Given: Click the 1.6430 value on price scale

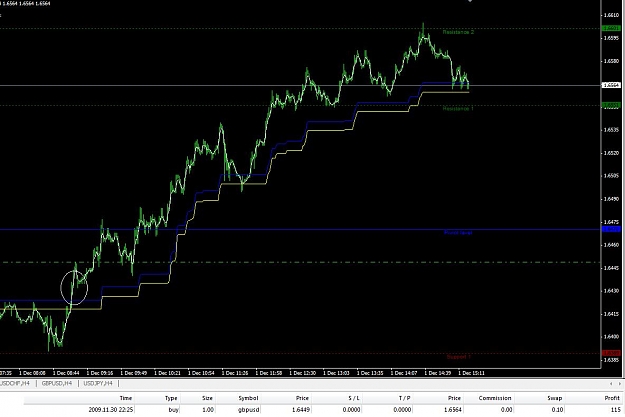Looking at the screenshot, I should 611,291.
